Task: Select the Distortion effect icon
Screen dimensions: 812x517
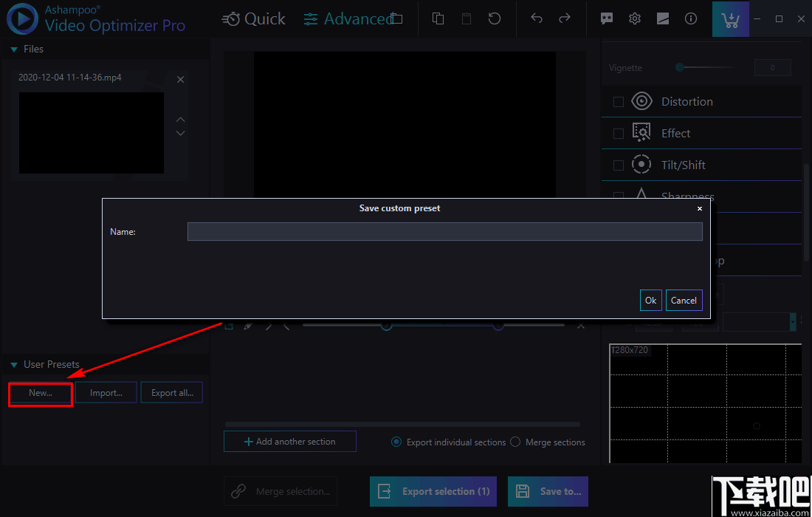Action: click(x=641, y=101)
